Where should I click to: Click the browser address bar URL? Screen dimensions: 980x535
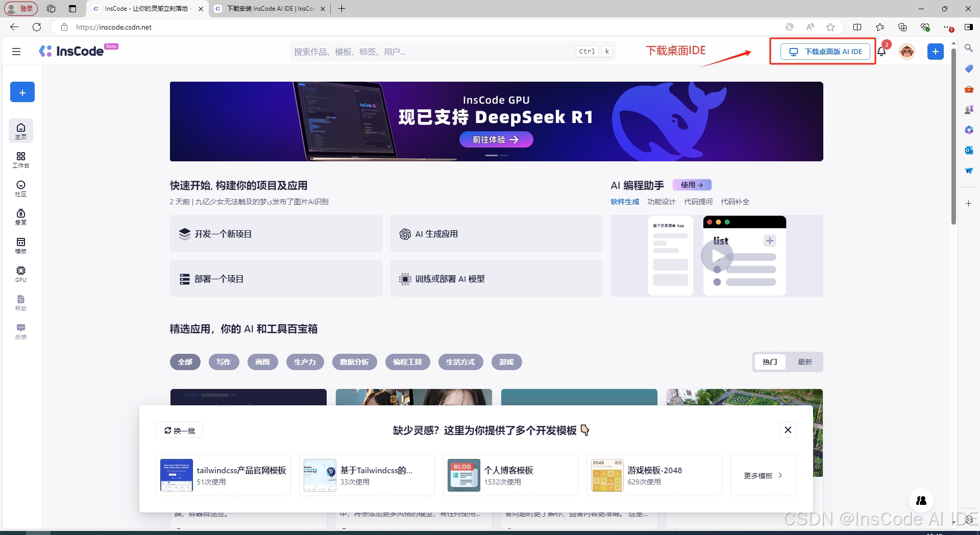coord(114,27)
